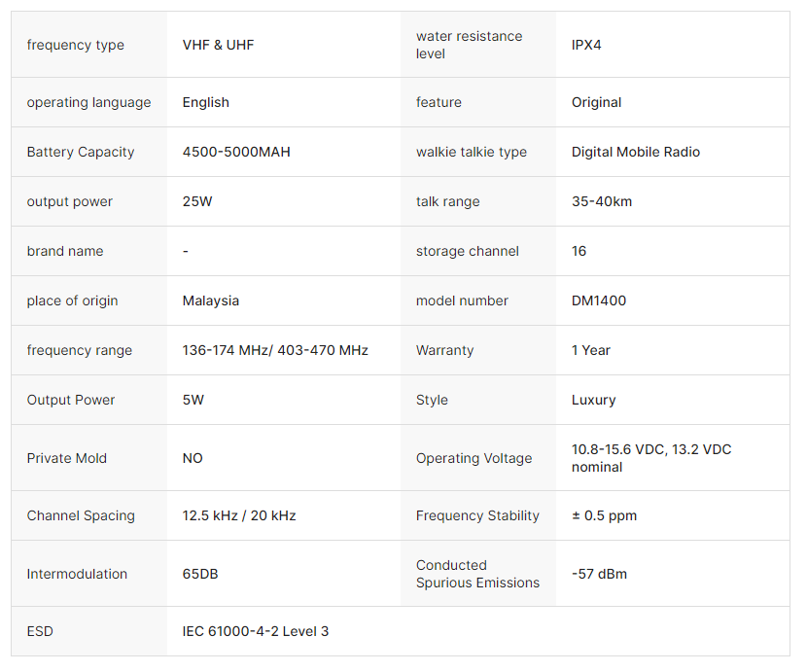Click the 'operating language' label cell
Image resolution: width=807 pixels, height=672 pixels.
point(88,102)
